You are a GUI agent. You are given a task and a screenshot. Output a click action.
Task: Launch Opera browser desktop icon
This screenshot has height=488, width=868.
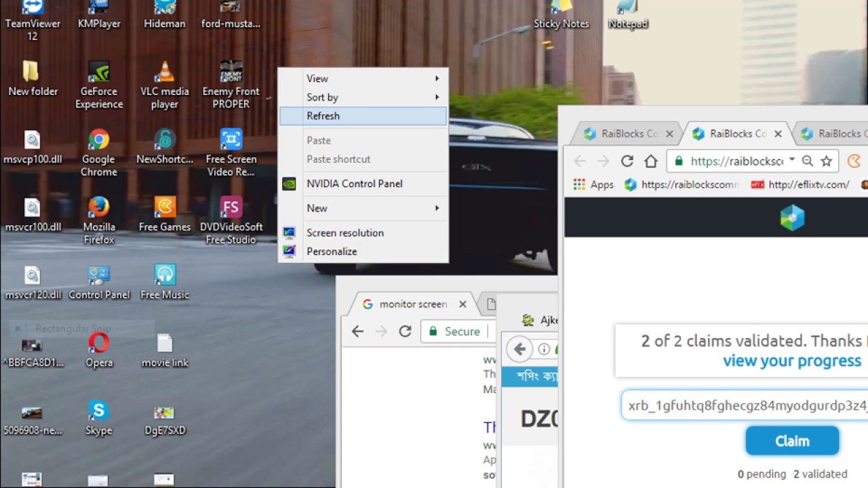coord(99,350)
